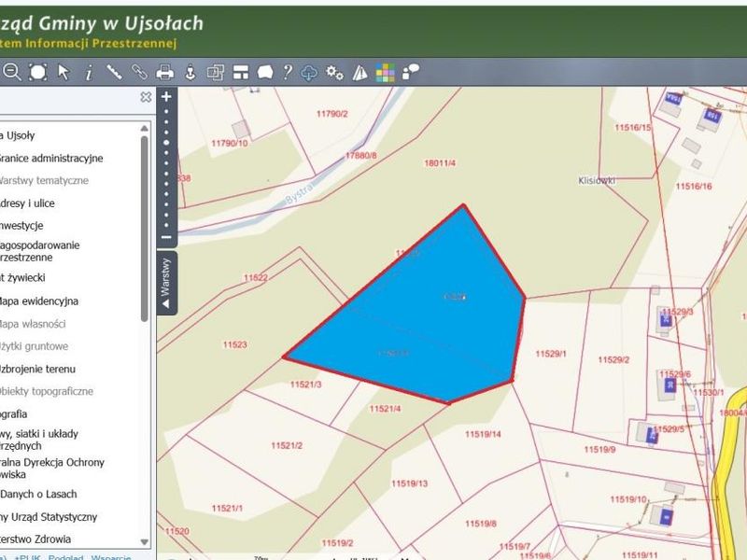Image resolution: width=747 pixels, height=560 pixels.
Task: Click the Klisiówki place label
Action: coord(597,180)
